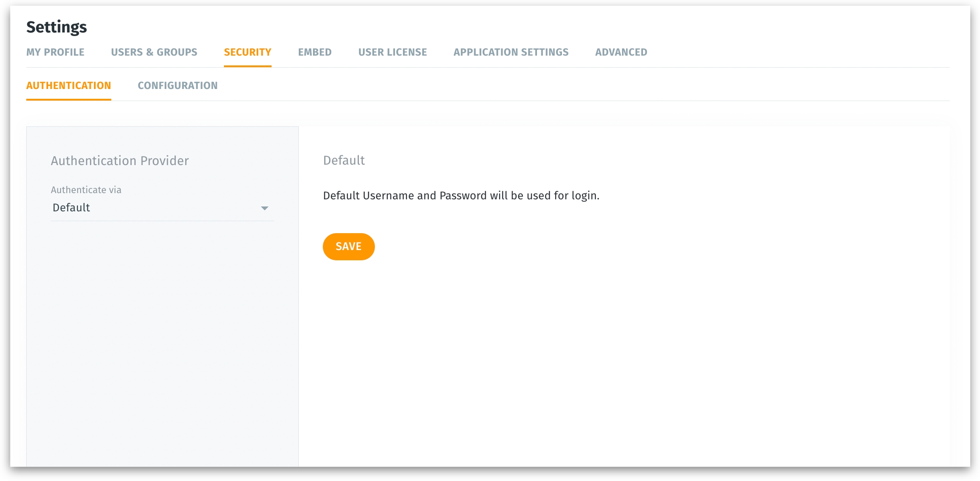
Task: Switch to Application Settings tab
Action: click(x=511, y=52)
